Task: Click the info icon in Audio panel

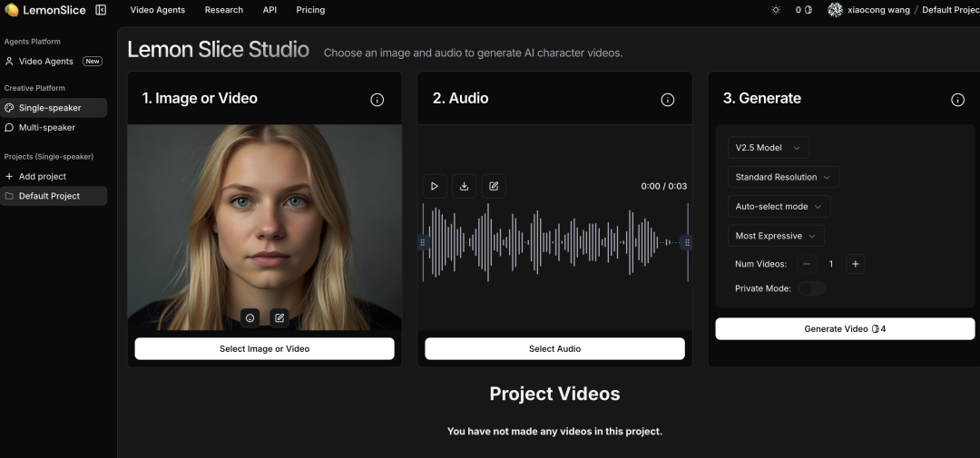Action: [x=668, y=100]
